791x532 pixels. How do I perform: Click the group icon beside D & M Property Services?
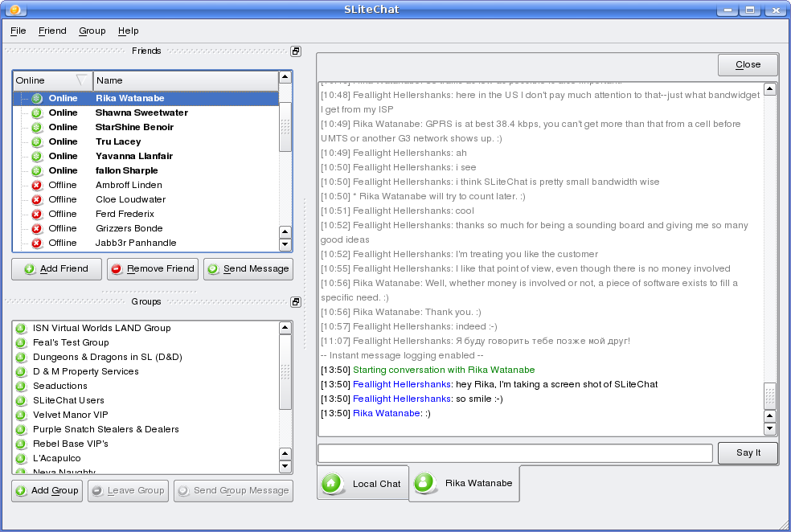[x=21, y=371]
